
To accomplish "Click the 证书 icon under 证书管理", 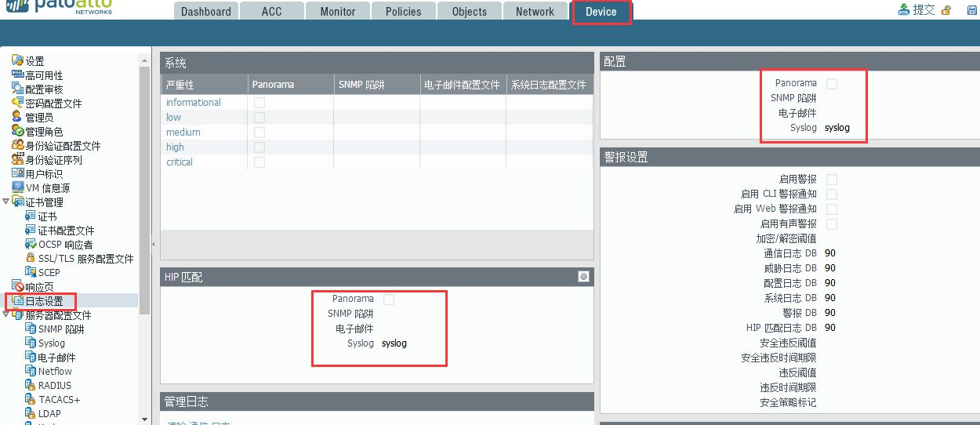I will (31, 216).
